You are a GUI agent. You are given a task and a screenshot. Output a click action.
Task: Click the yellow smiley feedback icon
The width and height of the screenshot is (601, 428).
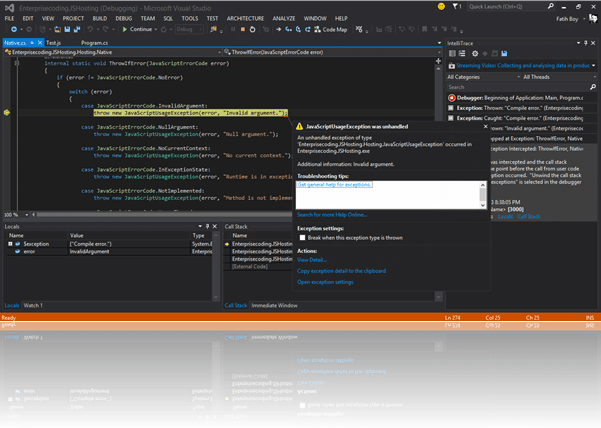click(x=441, y=7)
